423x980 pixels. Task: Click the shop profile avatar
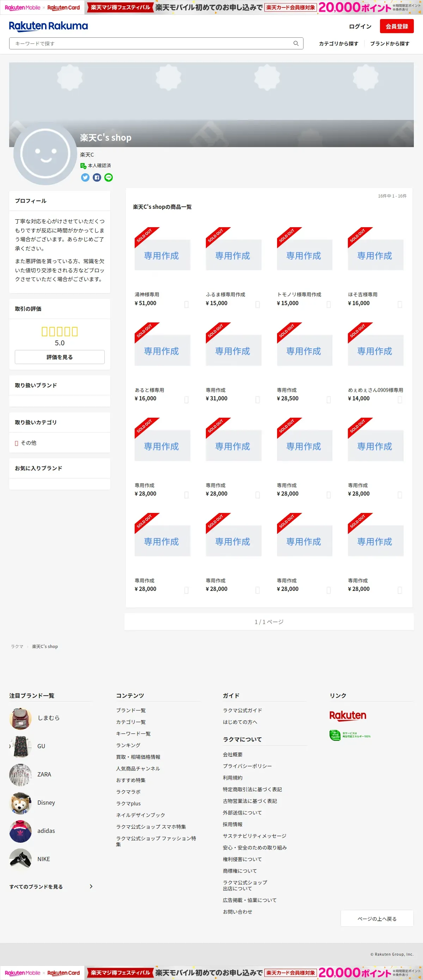click(45, 153)
